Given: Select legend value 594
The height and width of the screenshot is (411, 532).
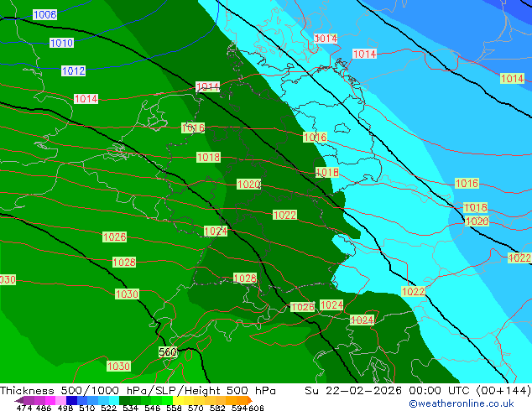Looking at the screenshot, I should click(239, 408).
